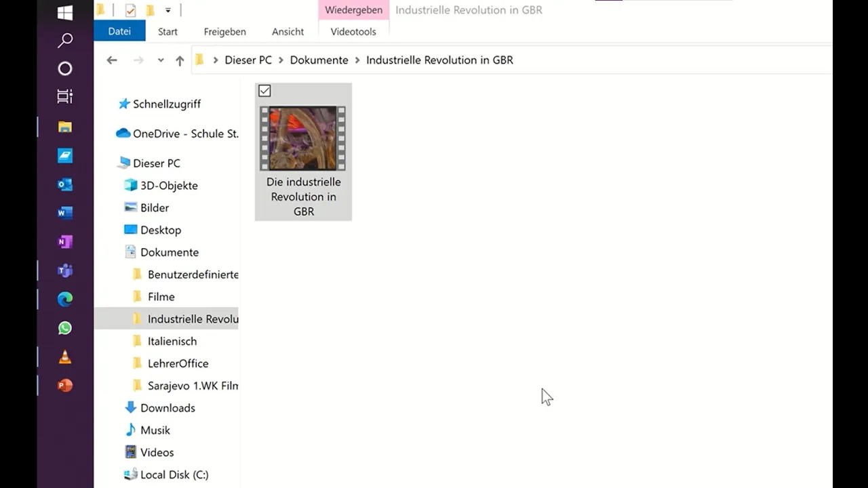
Task: Select OneDrive - Schule St. in sidebar
Action: (178, 134)
